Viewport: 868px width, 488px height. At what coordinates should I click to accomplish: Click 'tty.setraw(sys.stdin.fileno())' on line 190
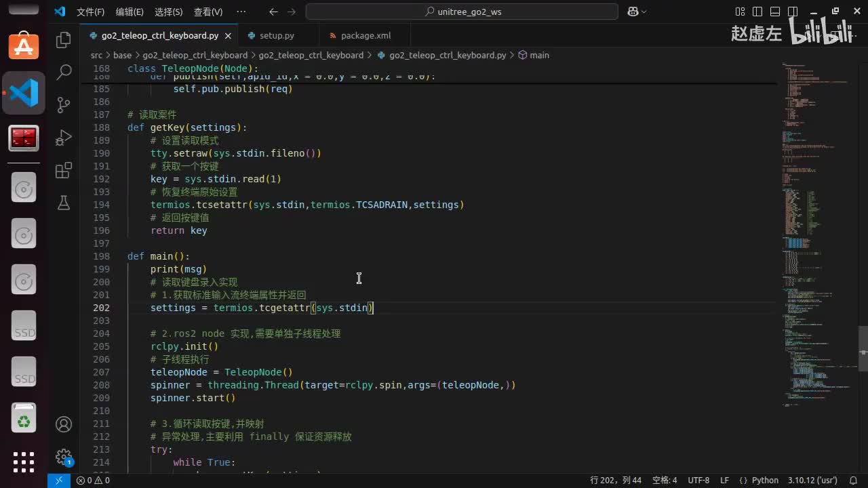236,153
